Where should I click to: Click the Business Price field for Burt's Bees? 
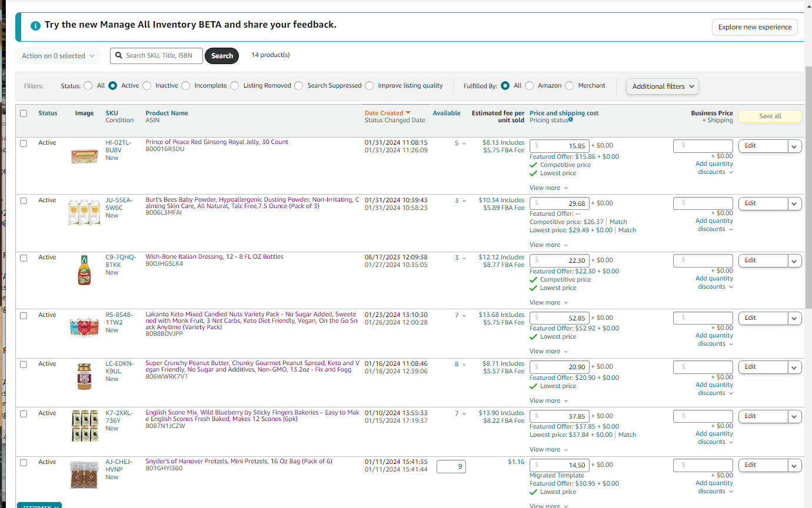coord(703,203)
